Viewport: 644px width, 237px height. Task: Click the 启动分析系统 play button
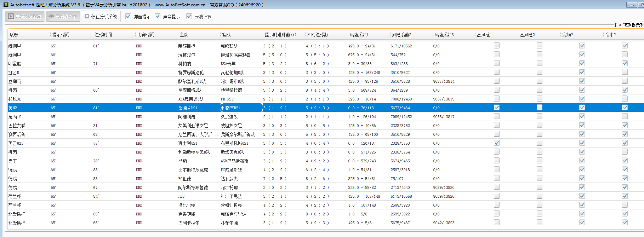point(24,16)
